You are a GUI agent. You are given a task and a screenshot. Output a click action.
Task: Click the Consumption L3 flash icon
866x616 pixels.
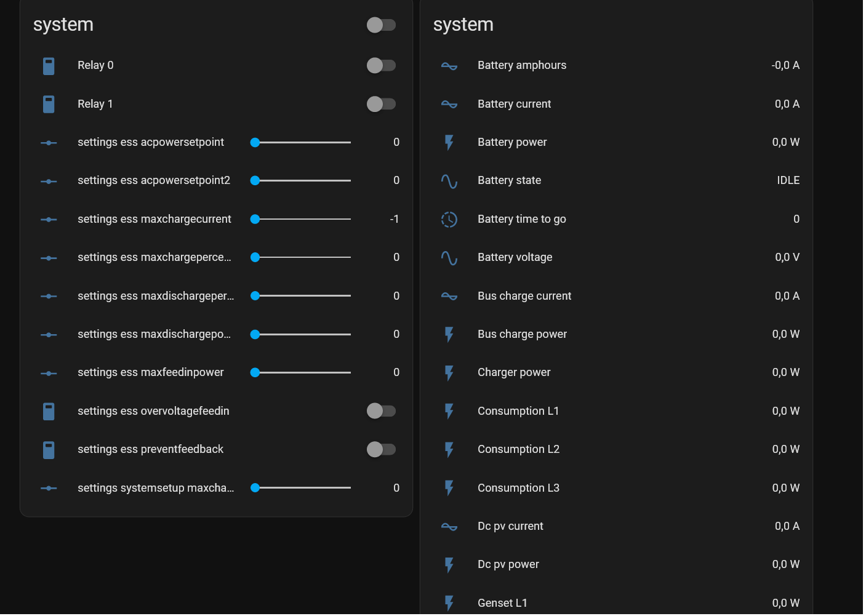coord(449,488)
